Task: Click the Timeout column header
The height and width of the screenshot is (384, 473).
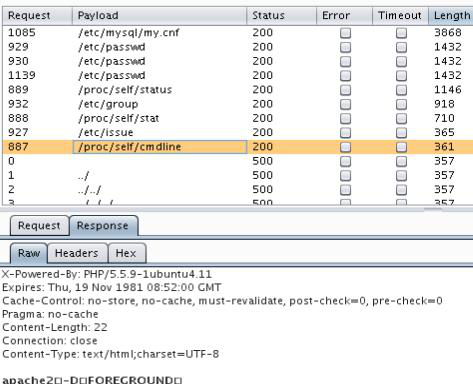Action: point(400,15)
